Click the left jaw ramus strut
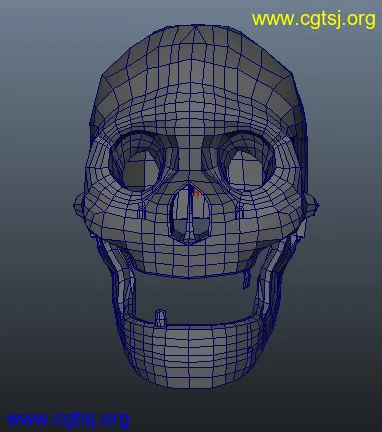 (122, 277)
